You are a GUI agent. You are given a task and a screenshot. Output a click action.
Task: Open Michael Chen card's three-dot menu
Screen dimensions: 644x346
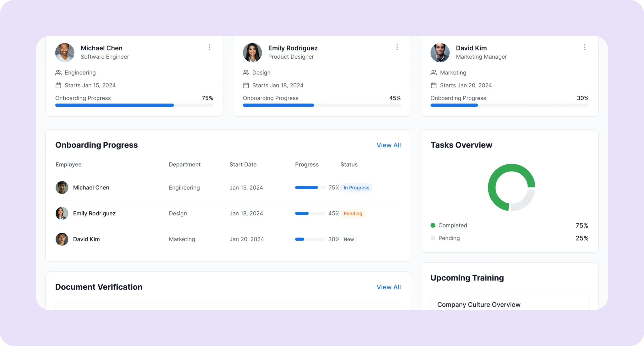(209, 47)
